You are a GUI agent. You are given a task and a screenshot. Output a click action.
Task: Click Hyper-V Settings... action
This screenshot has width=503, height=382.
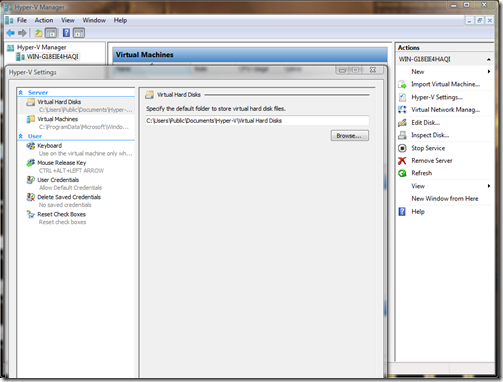pyautogui.click(x=437, y=97)
